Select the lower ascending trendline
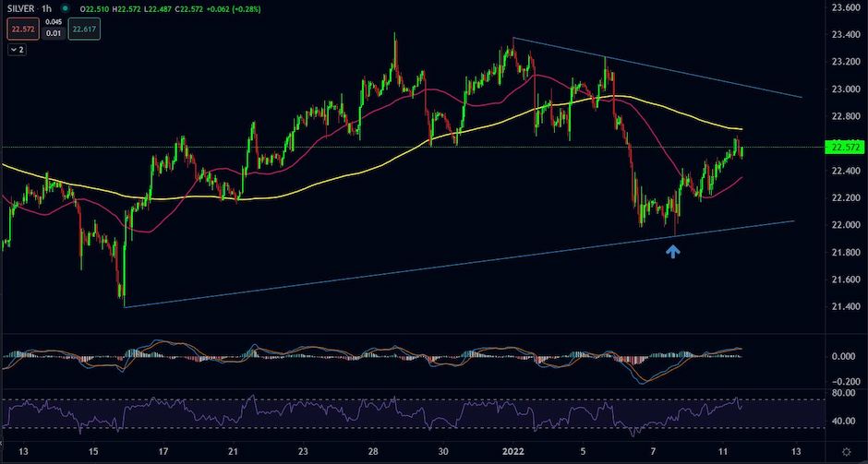Image resolution: width=868 pixels, height=464 pixels. pyautogui.click(x=369, y=273)
